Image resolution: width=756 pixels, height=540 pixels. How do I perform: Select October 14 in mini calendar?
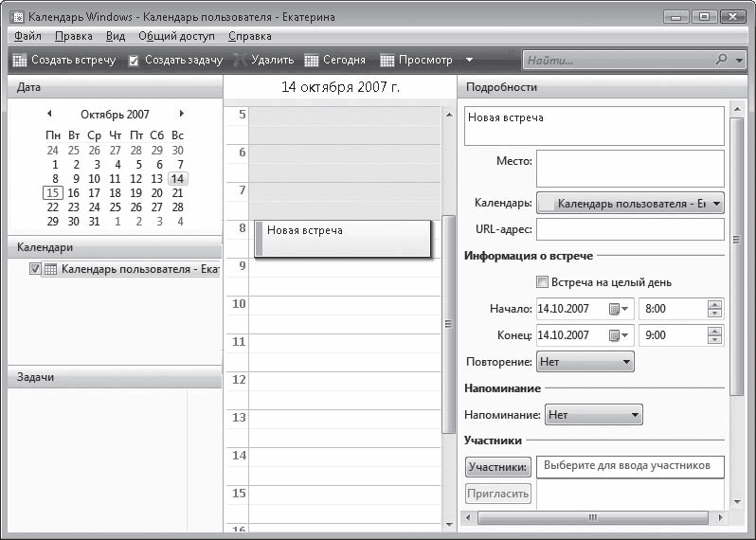[x=177, y=179]
